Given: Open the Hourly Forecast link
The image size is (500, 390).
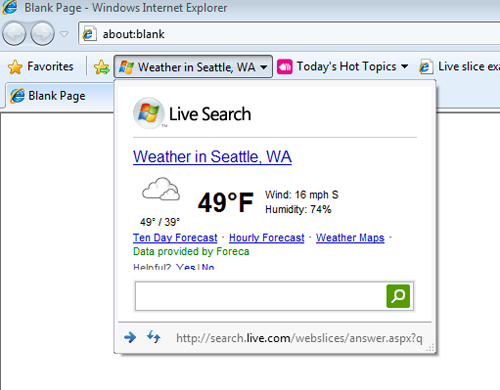Looking at the screenshot, I should pyautogui.click(x=267, y=238).
